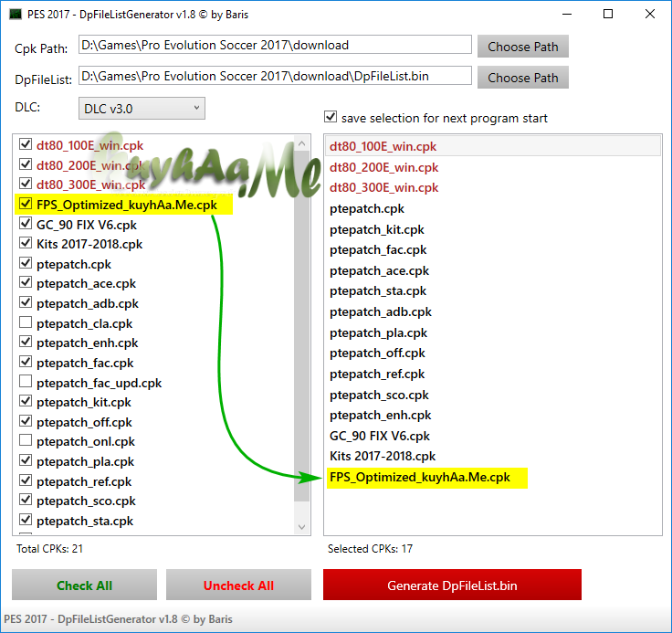Open the DLC v3.0 dropdown
Screen dimensions: 672x633
coord(142,109)
